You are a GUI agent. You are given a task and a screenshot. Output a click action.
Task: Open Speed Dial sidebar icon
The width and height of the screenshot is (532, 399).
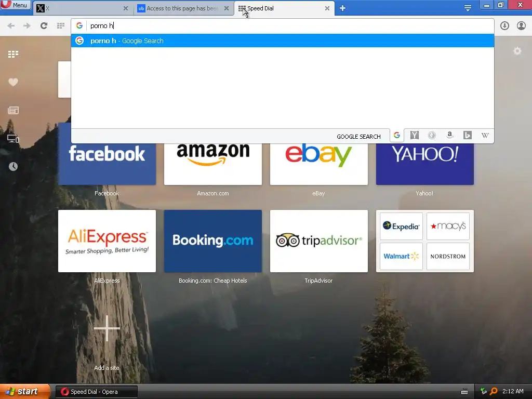13,54
